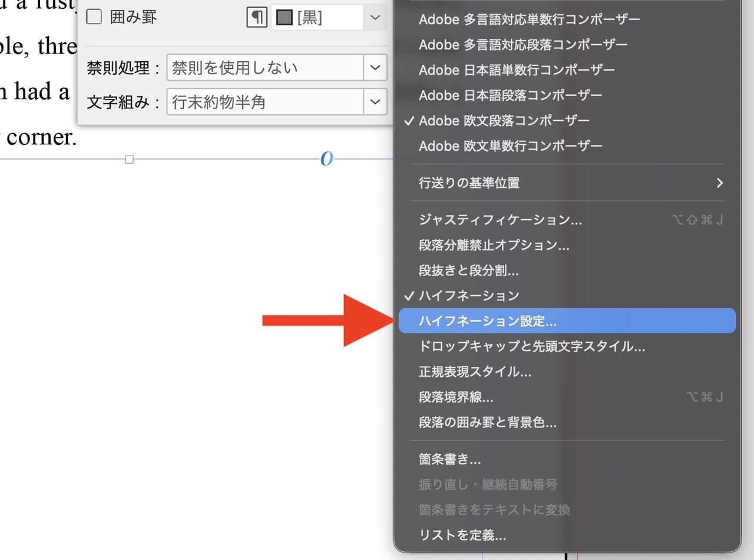
Task: Select Adobe 多言語対応段落コンポーザー
Action: point(567,45)
